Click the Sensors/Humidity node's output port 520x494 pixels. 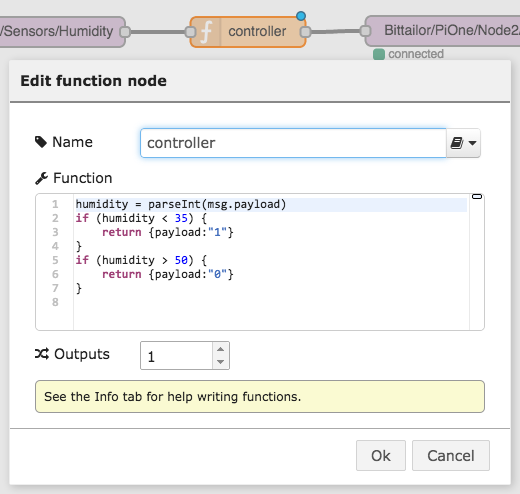pos(125,32)
